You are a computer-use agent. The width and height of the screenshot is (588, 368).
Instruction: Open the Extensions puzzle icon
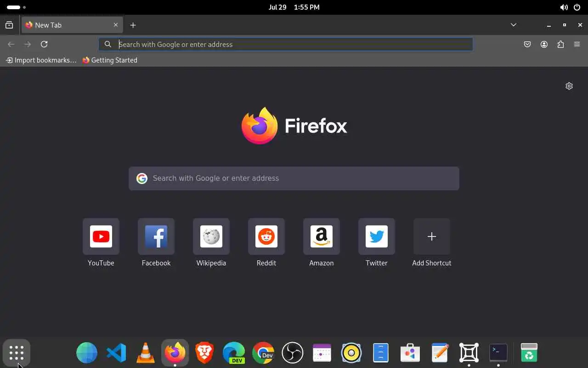click(x=560, y=44)
